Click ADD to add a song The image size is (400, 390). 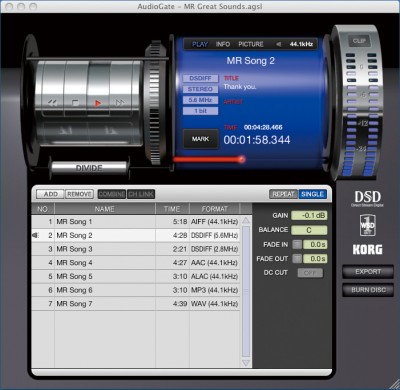coord(50,194)
